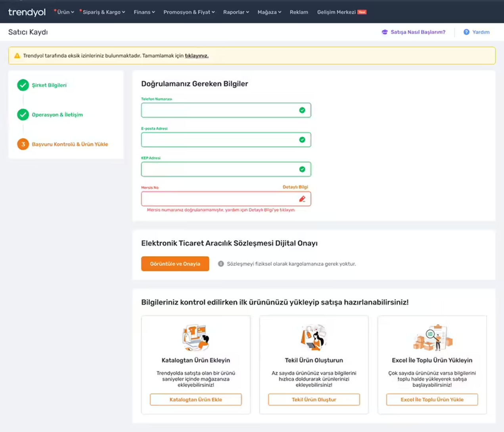The image size is (504, 432).
Task: Click into the KEP Adresi field
Action: (x=226, y=169)
